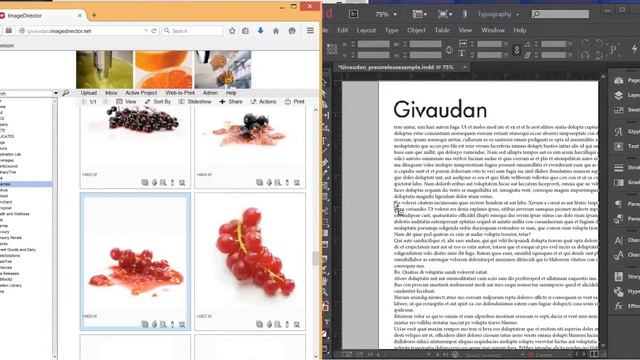Select the redcurrant sprig thumbnail
Image resolution: width=640 pixels, height=360 pixels.
tap(250, 261)
